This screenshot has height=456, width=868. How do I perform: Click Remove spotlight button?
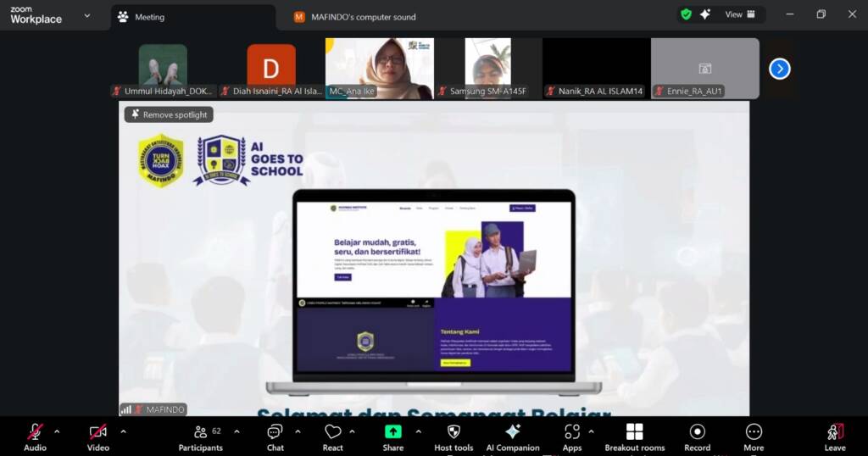[x=169, y=114]
